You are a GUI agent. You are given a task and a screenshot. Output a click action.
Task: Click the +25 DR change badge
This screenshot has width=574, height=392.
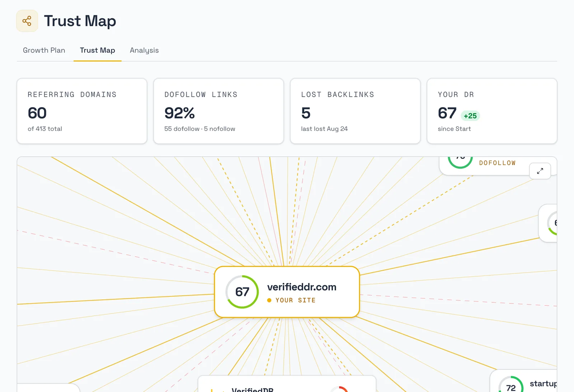tap(470, 116)
